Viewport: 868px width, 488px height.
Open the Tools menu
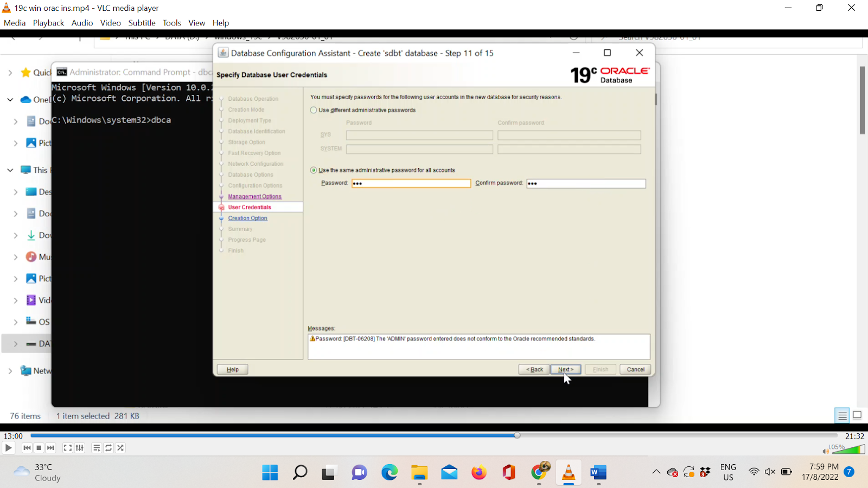172,23
